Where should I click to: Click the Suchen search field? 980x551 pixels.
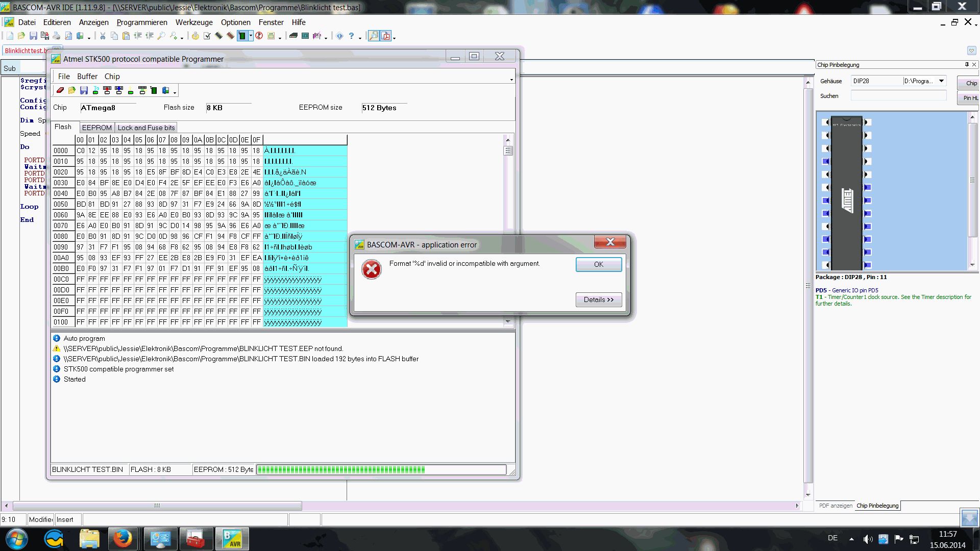point(898,96)
